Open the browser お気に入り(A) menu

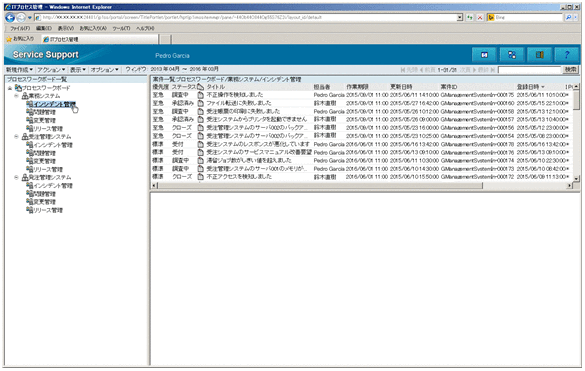point(93,28)
